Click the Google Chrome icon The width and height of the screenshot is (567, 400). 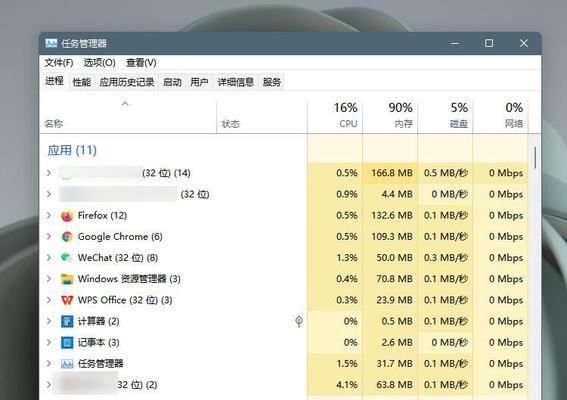(67, 237)
